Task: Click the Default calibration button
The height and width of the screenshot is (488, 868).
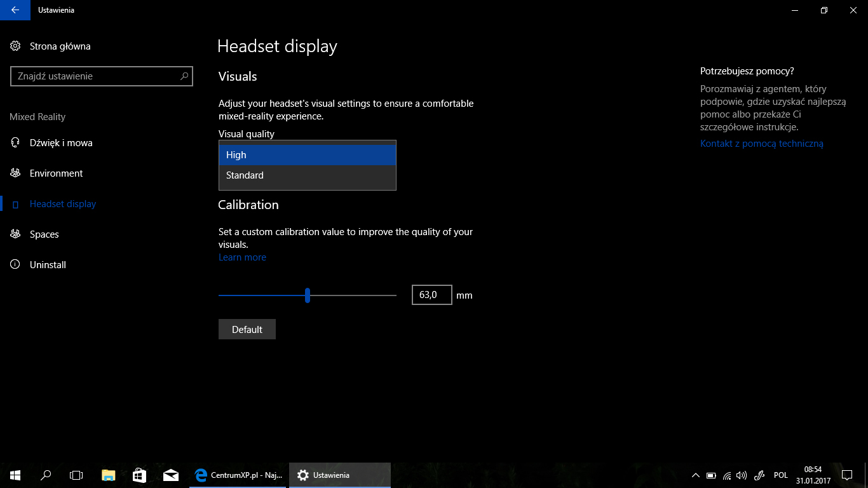Action: (247, 329)
